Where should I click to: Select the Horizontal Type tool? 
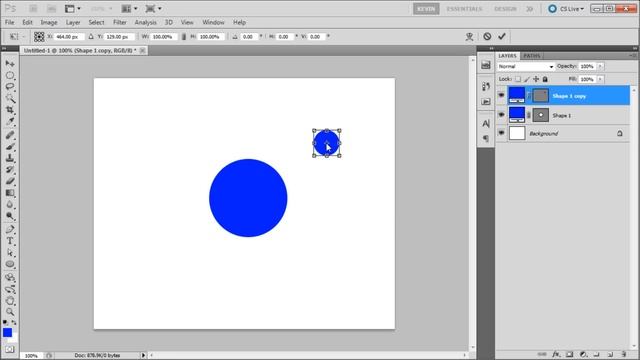pos(10,241)
